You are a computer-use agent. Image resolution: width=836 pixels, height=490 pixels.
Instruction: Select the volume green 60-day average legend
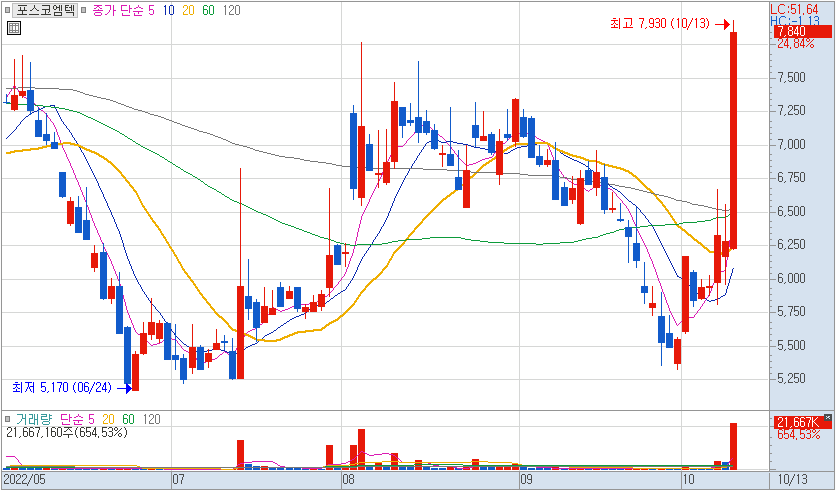(128, 419)
